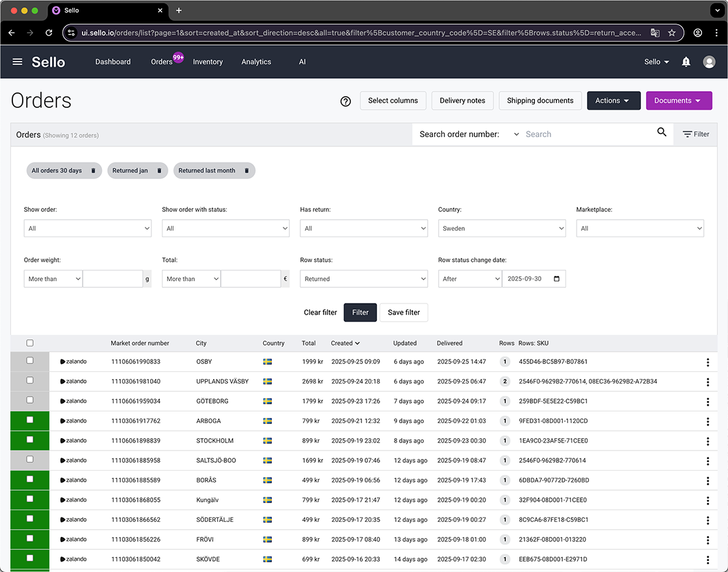Click the Zalando icon on the first order row
This screenshot has height=572, width=728.
[64, 362]
